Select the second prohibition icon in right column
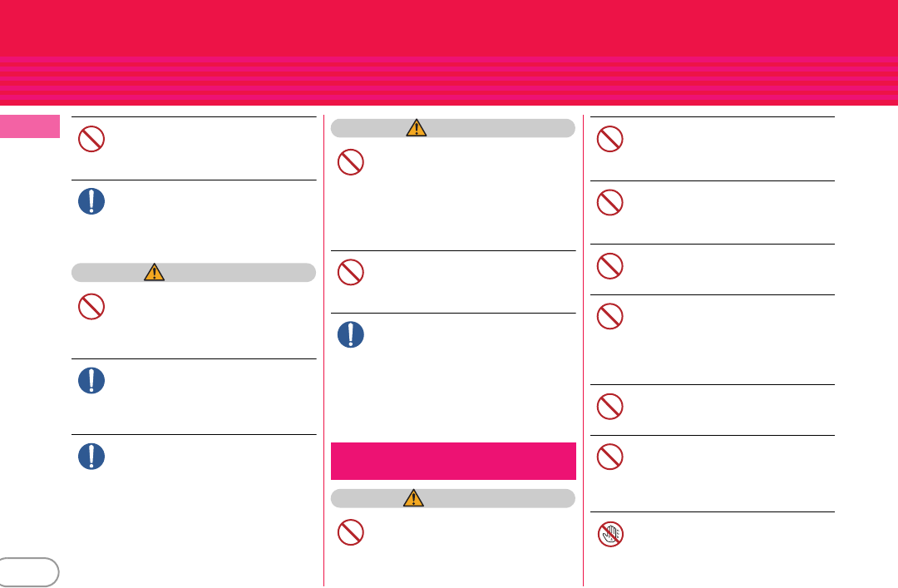The height and width of the screenshot is (588, 898). (610, 202)
